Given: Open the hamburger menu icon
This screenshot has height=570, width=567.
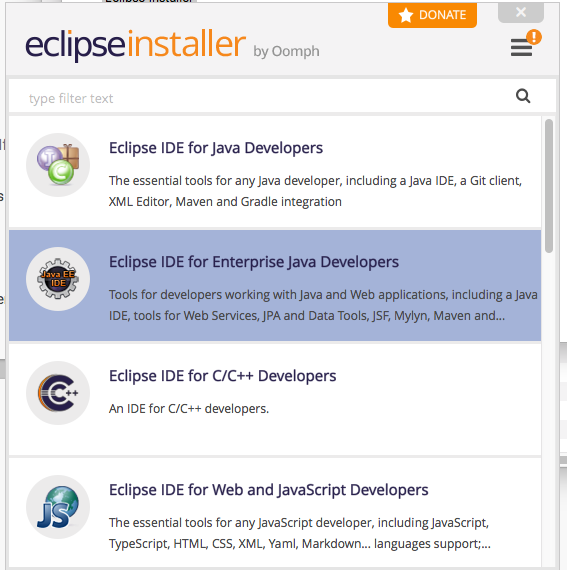Looking at the screenshot, I should point(521,48).
